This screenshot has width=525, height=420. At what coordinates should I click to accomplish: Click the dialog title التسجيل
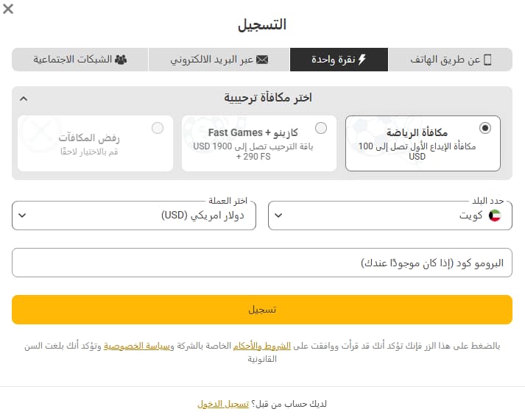(262, 25)
